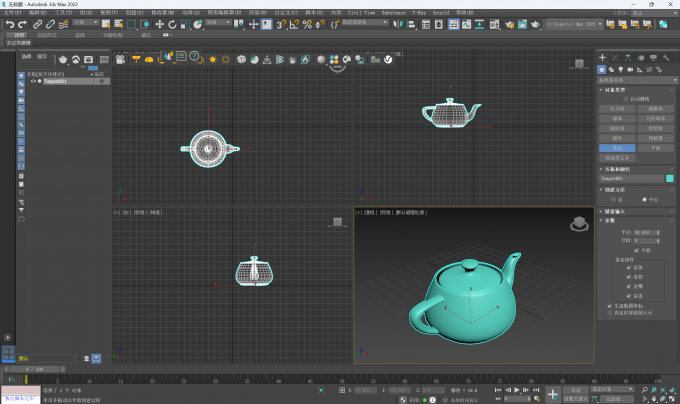Select the Cameras creation category
Viewport: 680px width, 404px height.
(x=630, y=69)
